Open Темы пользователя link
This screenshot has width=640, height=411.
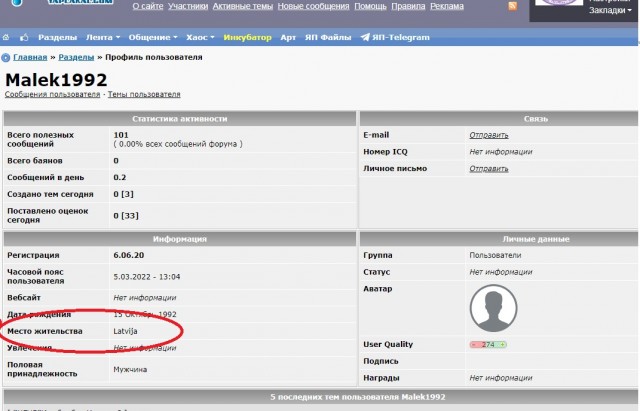(144, 94)
